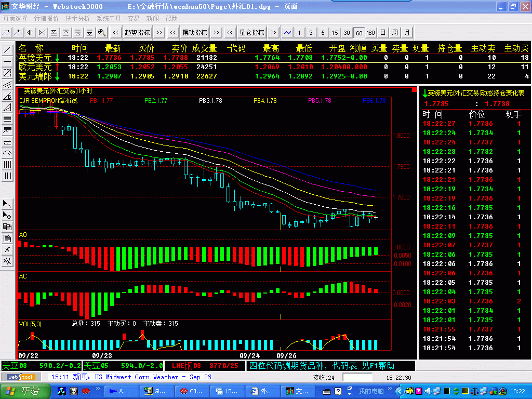532x399 pixels.
Task: Click the next trend indicator arrows
Action: tap(159, 33)
